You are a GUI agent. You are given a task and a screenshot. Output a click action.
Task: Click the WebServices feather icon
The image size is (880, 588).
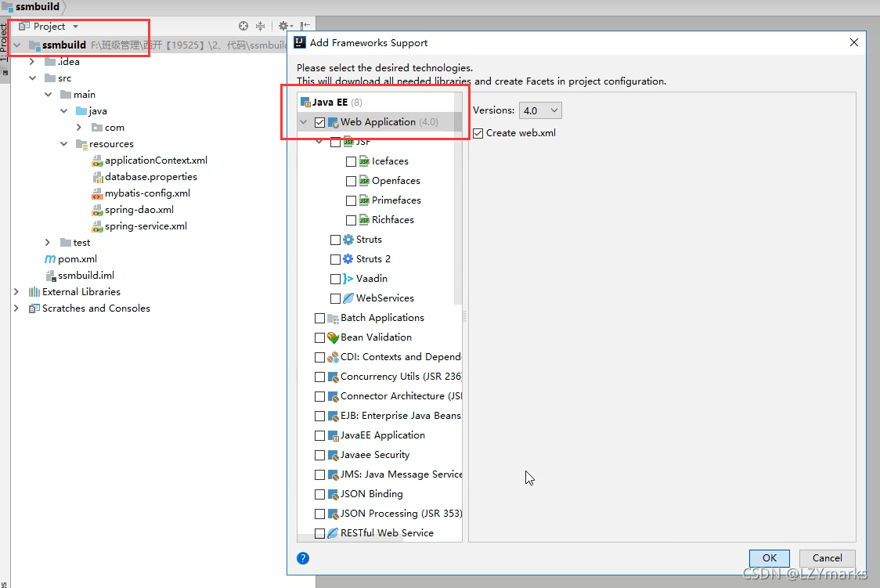348,298
